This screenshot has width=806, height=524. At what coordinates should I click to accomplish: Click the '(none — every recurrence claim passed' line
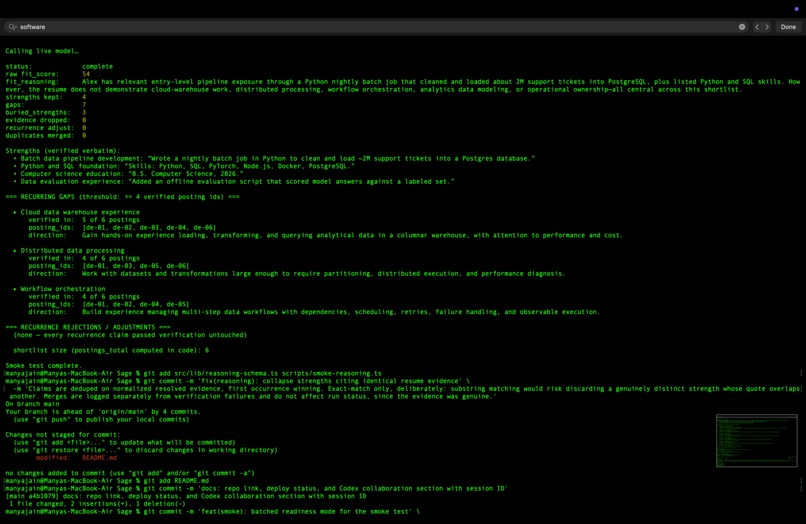click(130, 335)
